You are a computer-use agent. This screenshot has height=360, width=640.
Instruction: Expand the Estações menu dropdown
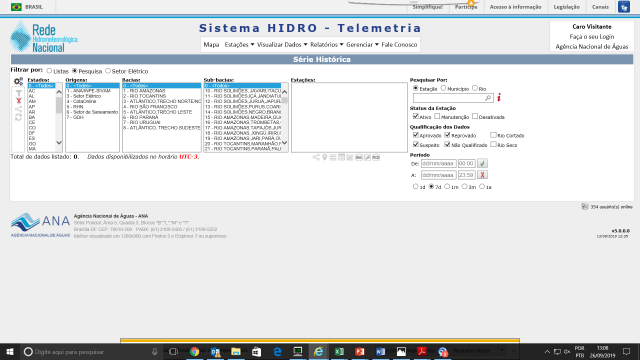coord(239,44)
